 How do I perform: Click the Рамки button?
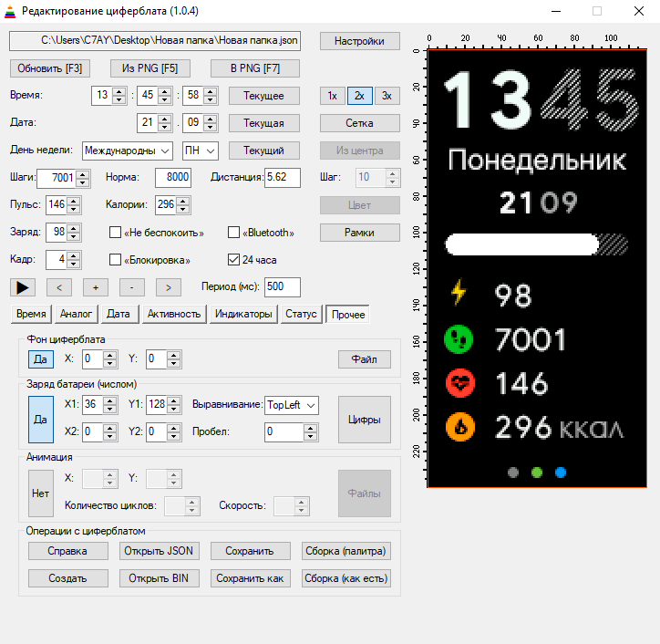point(359,233)
